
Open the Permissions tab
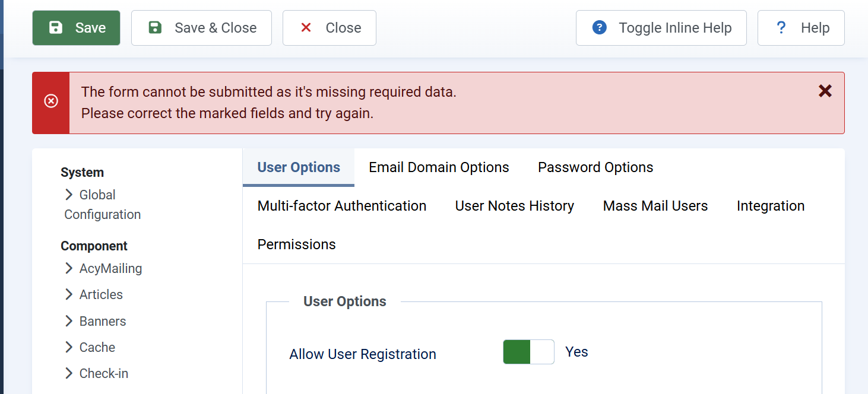[x=296, y=244]
